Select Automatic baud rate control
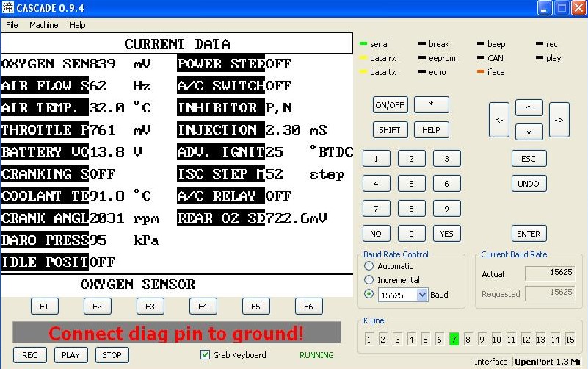588x369 pixels. 369,266
